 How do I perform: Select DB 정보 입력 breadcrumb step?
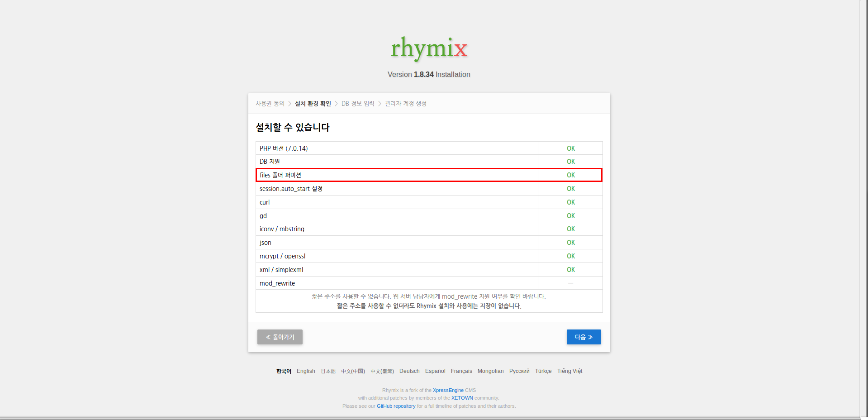[x=358, y=104]
